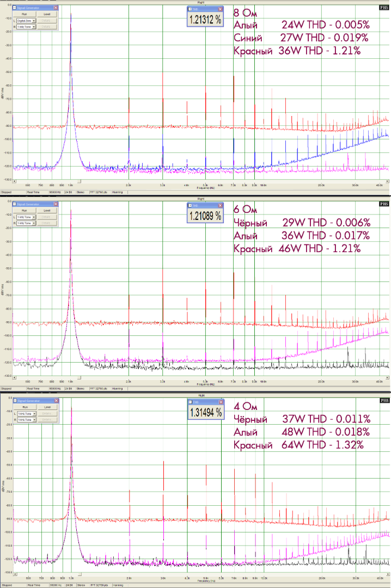Click the Hanning field in top status bar
The width and height of the screenshot is (391, 588).
118,192
